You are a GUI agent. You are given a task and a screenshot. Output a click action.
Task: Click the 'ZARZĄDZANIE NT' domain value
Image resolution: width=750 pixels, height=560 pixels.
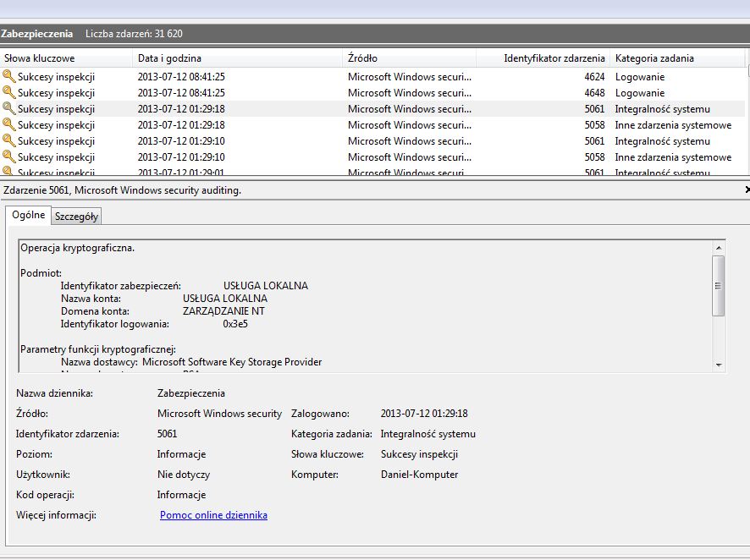point(223,311)
